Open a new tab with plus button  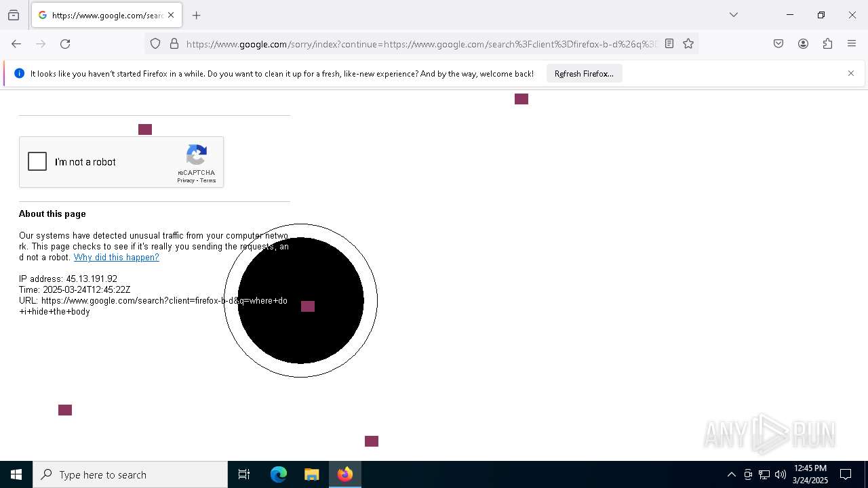(x=197, y=15)
